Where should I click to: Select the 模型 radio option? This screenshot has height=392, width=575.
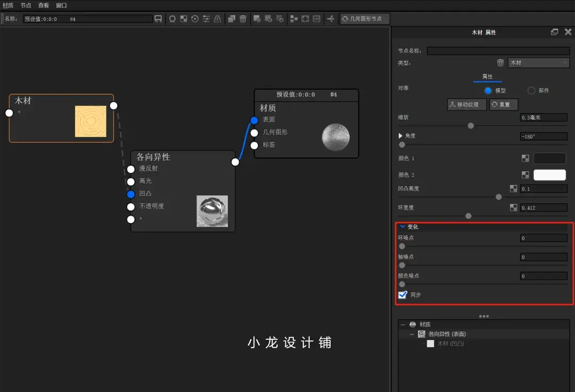click(488, 90)
